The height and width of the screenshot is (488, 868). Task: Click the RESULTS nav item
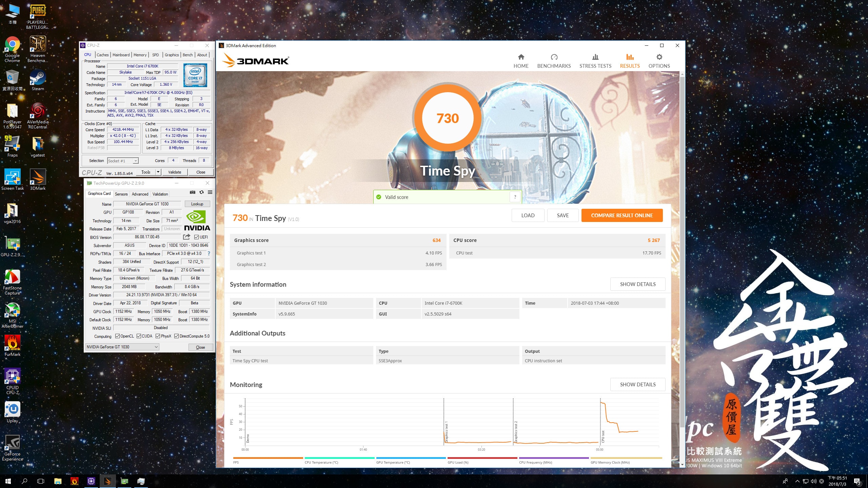(630, 61)
